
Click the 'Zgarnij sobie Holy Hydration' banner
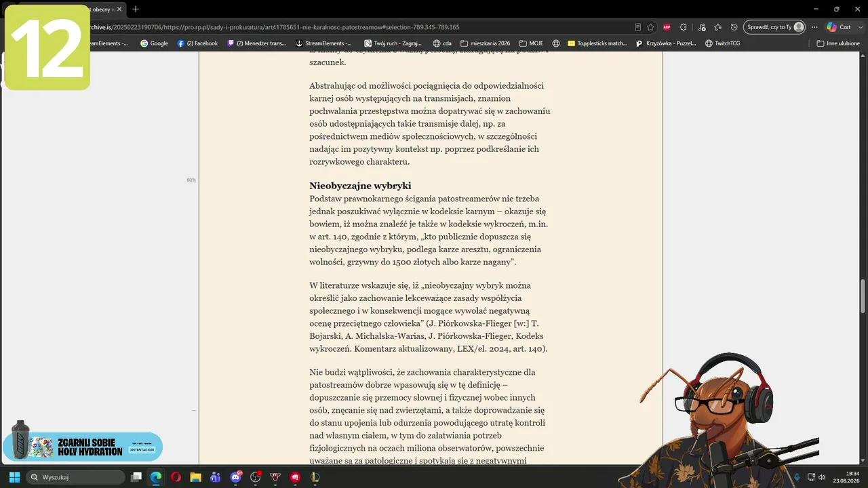[x=83, y=447]
